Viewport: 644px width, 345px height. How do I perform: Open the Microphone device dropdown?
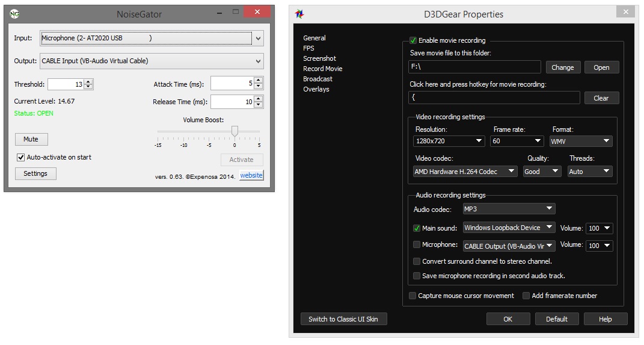coord(509,246)
